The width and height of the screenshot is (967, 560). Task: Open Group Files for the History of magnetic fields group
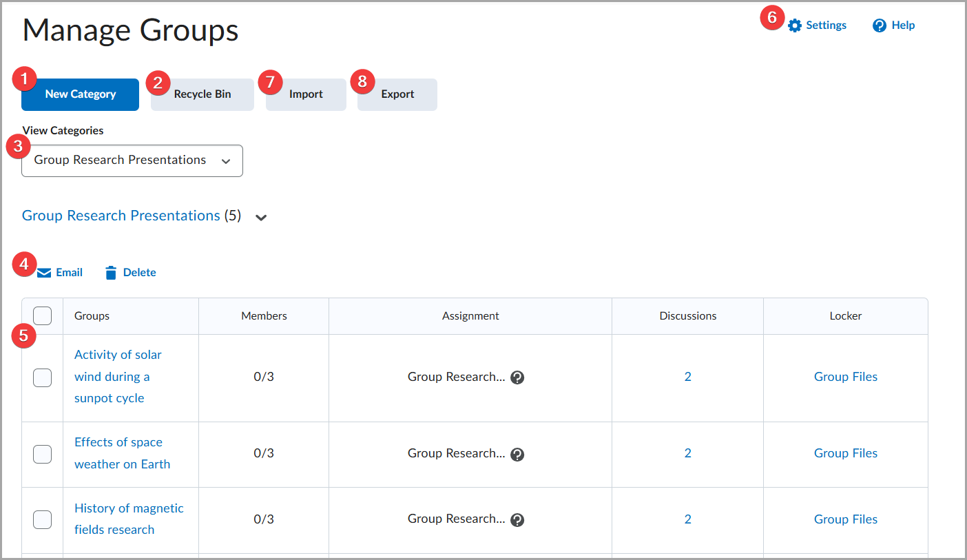[x=846, y=519]
